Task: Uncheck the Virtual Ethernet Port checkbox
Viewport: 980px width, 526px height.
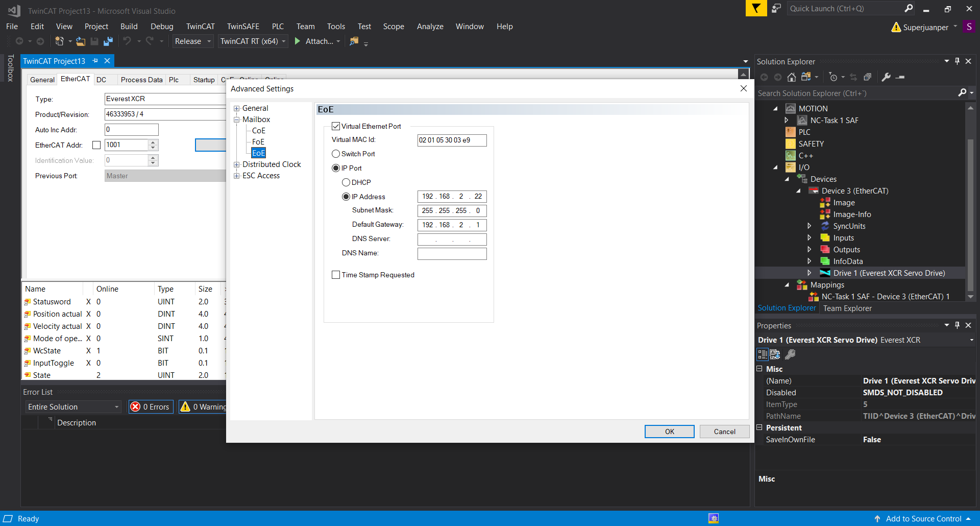Action: 336,126
